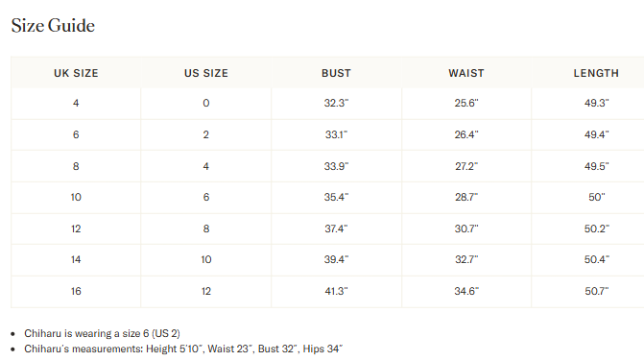Screen dimensions: 644x361
Task: Click UK size 16 cell
Action: [76, 291]
